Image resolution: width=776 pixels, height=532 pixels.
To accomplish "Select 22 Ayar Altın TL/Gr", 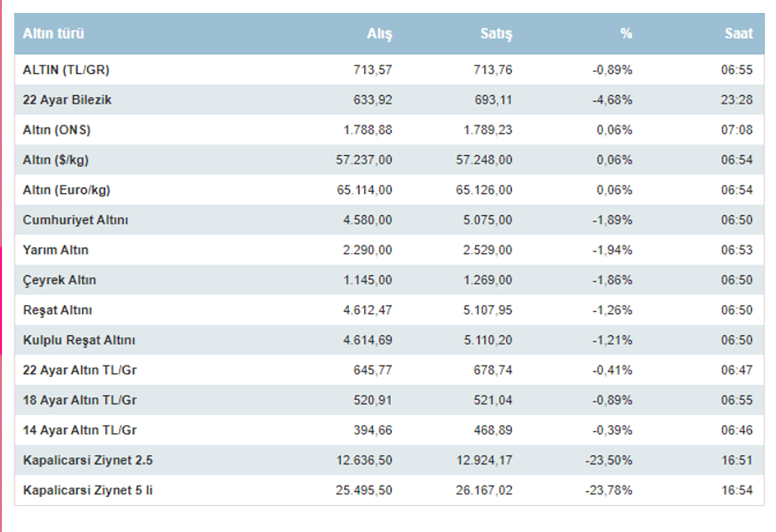I will [79, 370].
